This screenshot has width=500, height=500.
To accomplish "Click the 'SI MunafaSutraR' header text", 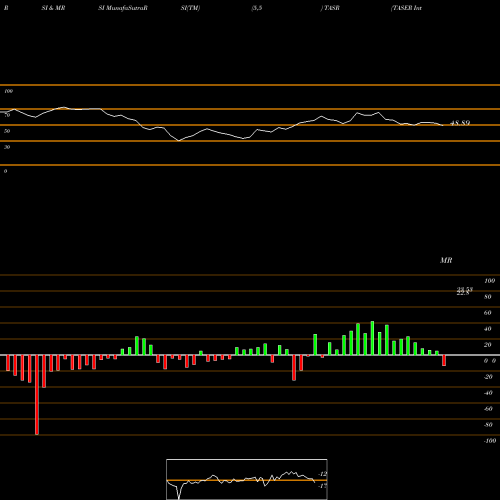I will click(123, 8).
